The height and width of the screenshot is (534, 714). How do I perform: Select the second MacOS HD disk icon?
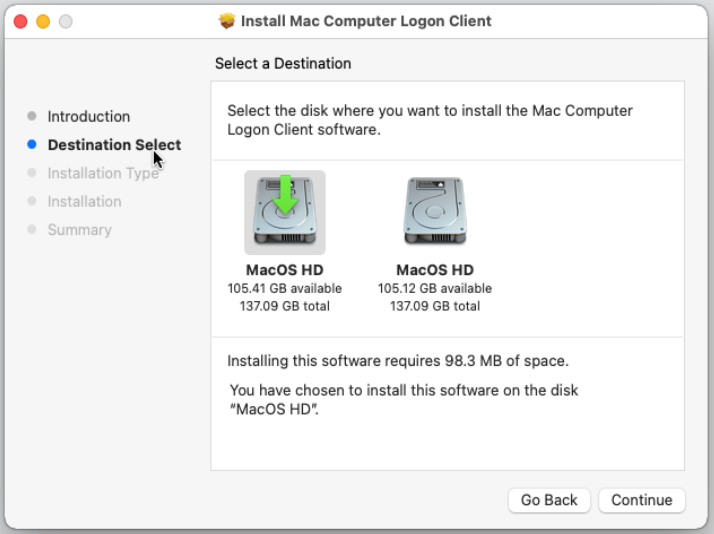point(435,212)
